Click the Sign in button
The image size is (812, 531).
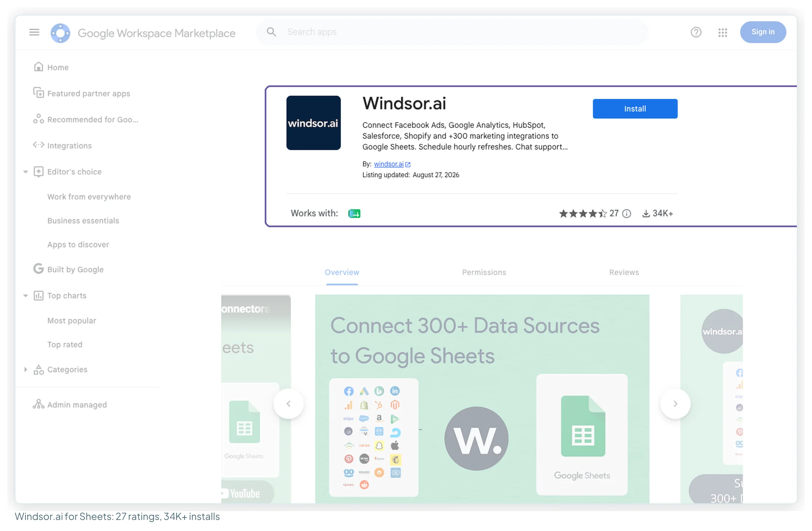pos(763,32)
